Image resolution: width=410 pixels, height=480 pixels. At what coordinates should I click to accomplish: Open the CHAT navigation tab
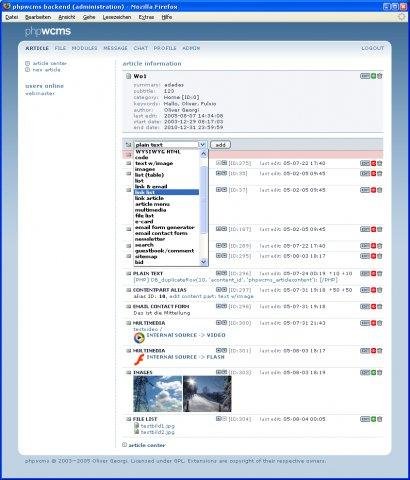[x=141, y=48]
